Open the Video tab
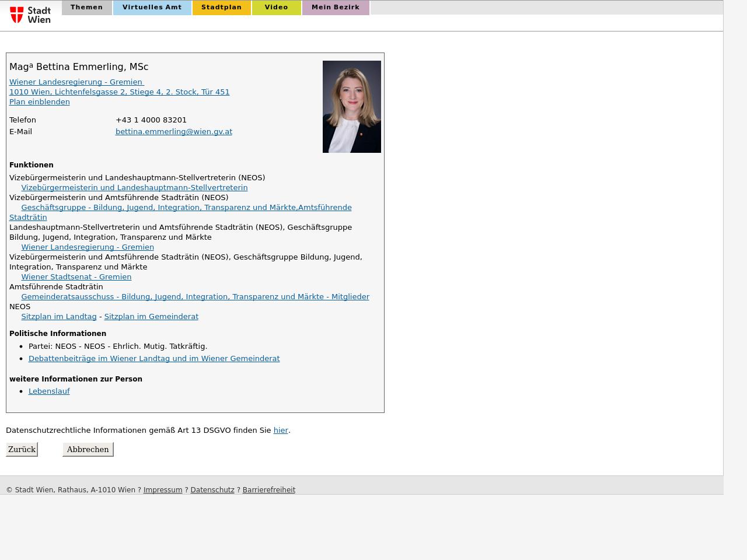The image size is (747, 560). click(x=276, y=8)
